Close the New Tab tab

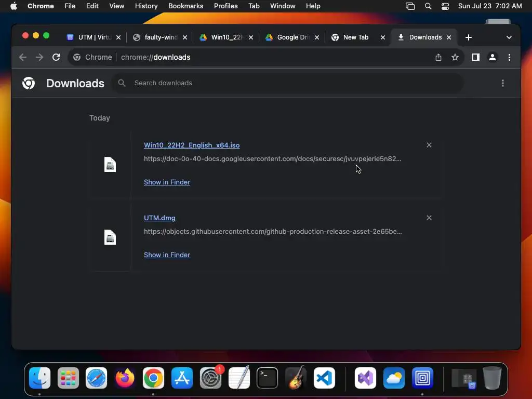(x=383, y=37)
